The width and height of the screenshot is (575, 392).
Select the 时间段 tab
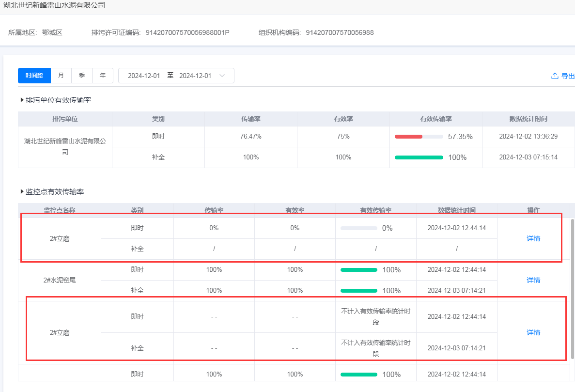pyautogui.click(x=34, y=76)
